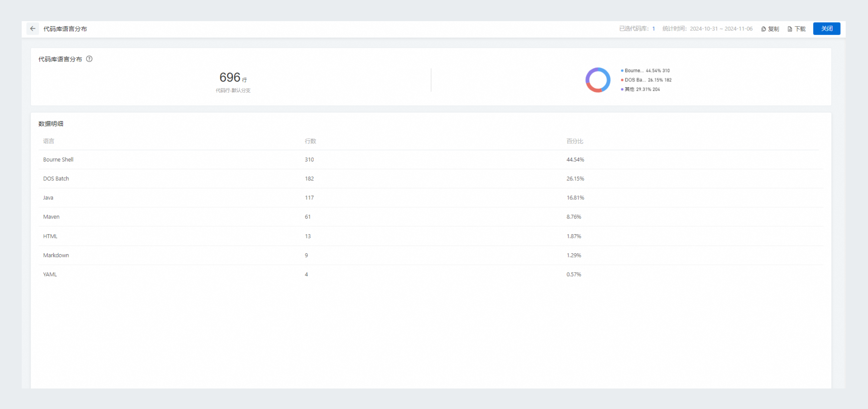
Task: Click the donut chart
Action: click(x=598, y=80)
